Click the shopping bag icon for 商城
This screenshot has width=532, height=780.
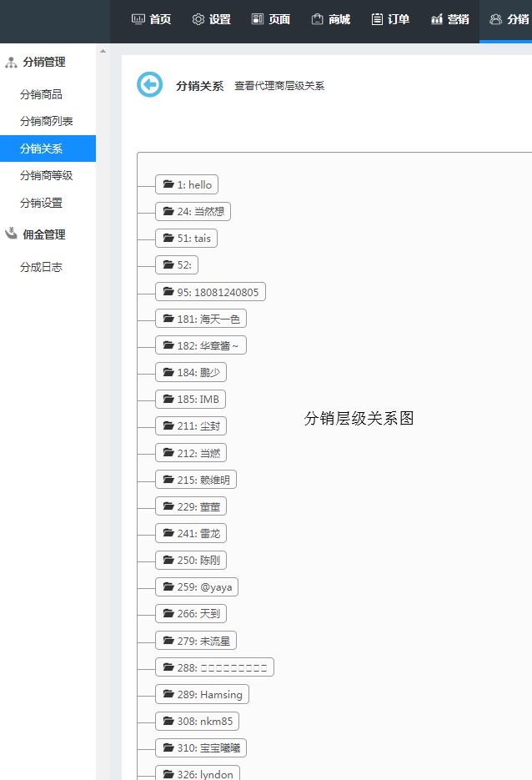click(x=317, y=19)
